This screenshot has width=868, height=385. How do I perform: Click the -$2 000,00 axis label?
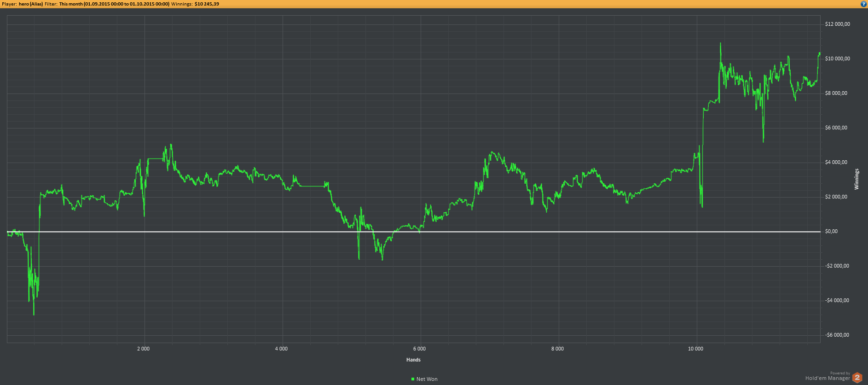(x=837, y=266)
